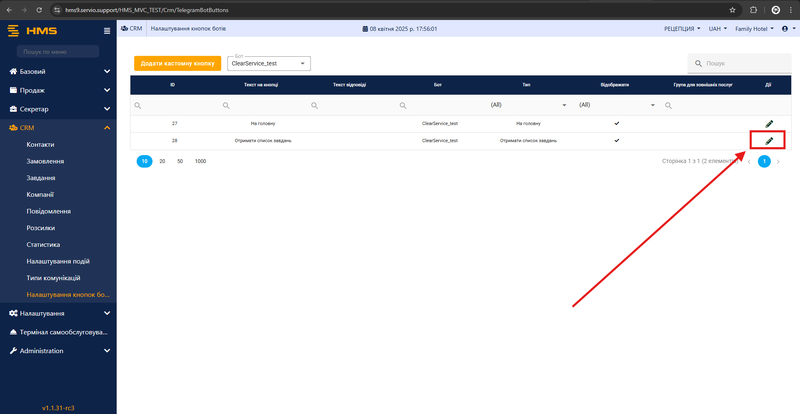This screenshot has width=800, height=414.
Task: Open the Відображати column filter dropdown
Action: (x=653, y=105)
